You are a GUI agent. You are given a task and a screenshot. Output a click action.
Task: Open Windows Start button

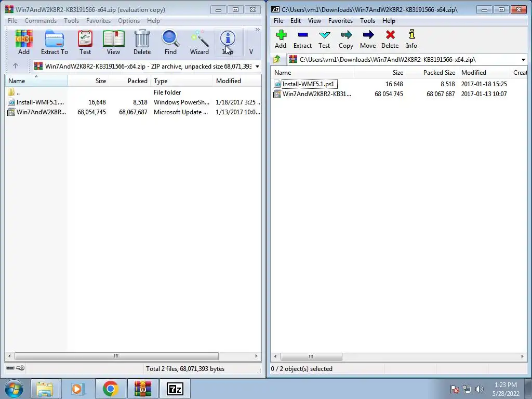[14, 389]
